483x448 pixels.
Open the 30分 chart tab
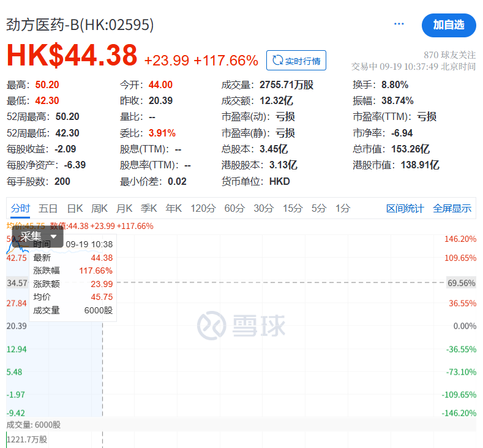click(x=264, y=209)
